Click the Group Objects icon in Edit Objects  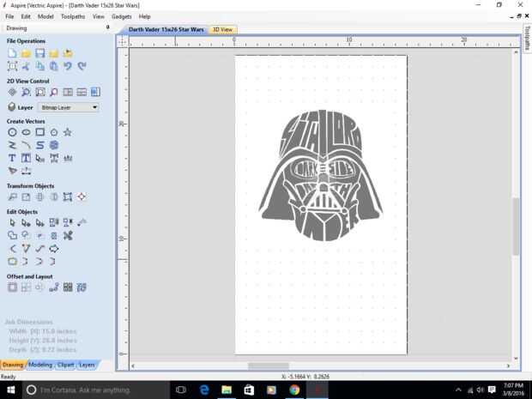coord(54,223)
